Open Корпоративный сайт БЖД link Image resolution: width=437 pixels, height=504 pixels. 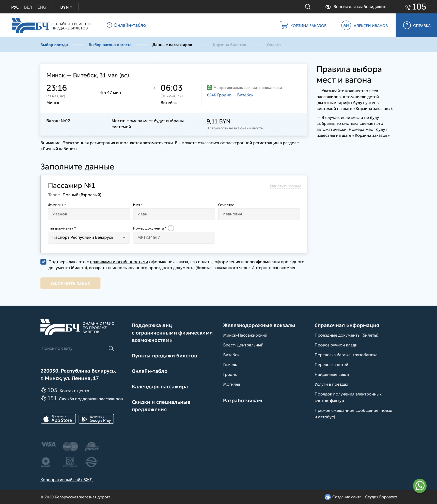click(x=66, y=480)
